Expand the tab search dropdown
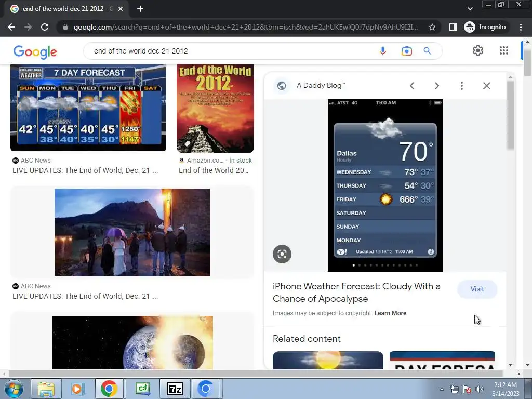 pos(470,9)
